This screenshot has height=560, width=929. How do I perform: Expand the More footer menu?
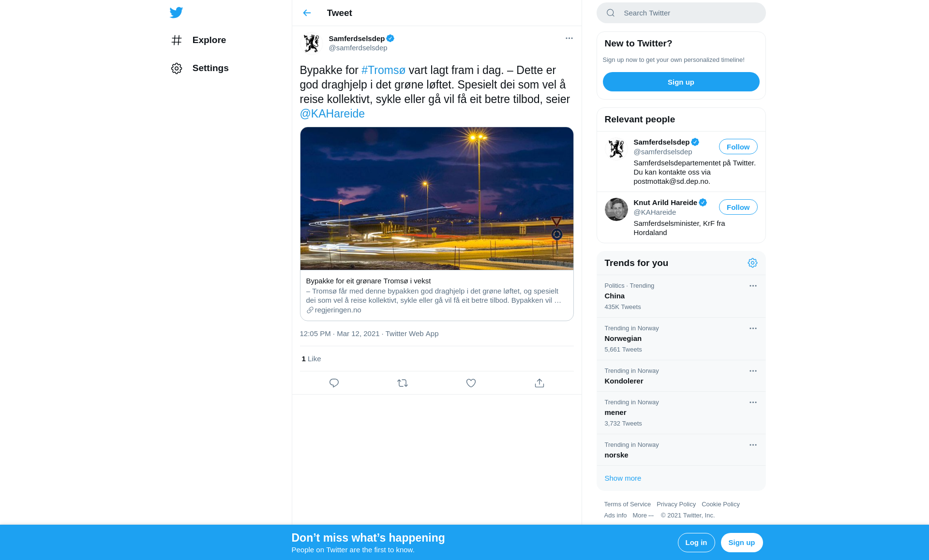coord(643,516)
